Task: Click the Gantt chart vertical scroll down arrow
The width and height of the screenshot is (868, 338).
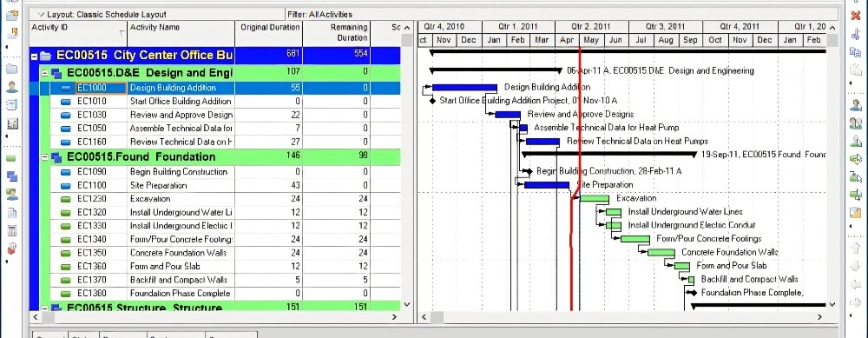Action: tap(832, 304)
